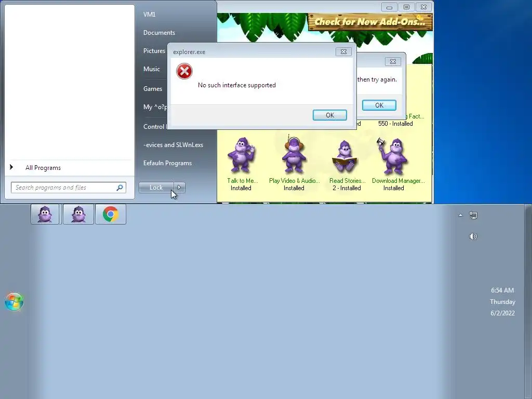Close the BonziBuddy add-ons window
Screen dimensions: 532x399
pos(423,7)
